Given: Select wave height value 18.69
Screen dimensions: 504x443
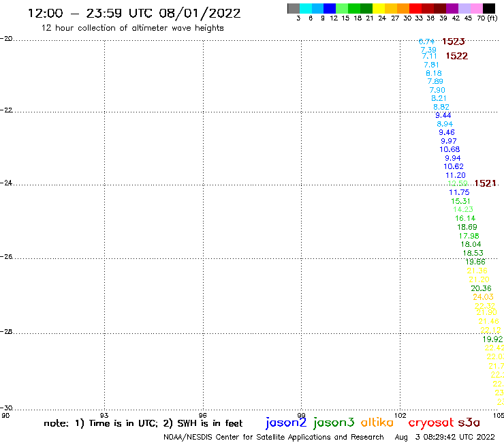Looking at the screenshot, I should tap(467, 227).
